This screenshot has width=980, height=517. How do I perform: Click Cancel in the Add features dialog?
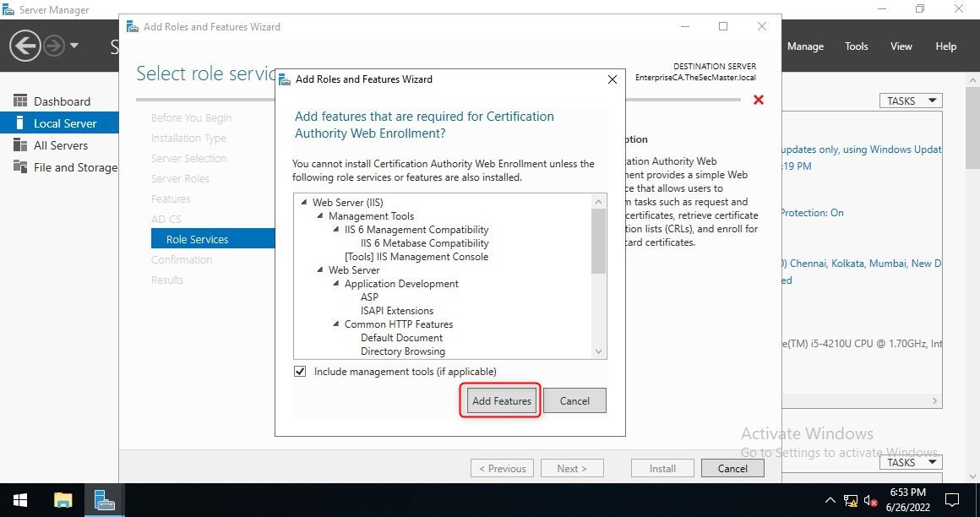[x=574, y=400]
